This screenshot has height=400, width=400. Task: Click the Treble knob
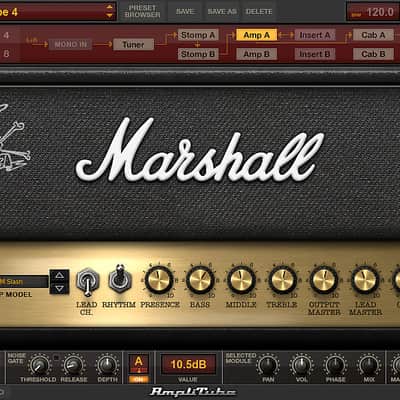[x=283, y=280]
